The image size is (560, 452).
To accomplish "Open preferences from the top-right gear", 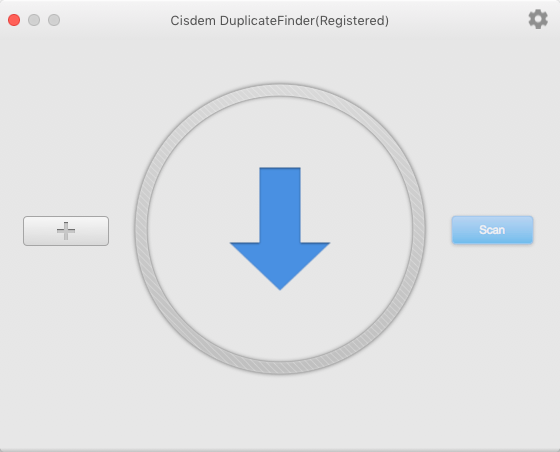I will (538, 19).
